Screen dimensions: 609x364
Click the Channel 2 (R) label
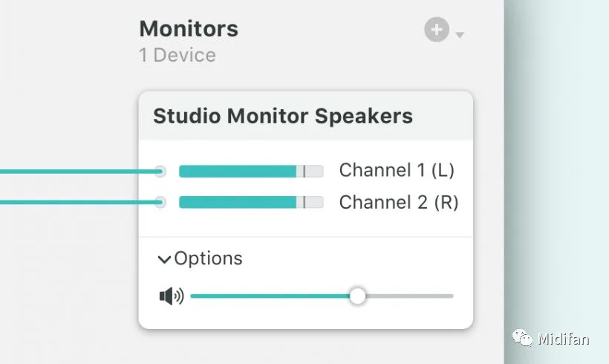pyautogui.click(x=399, y=202)
